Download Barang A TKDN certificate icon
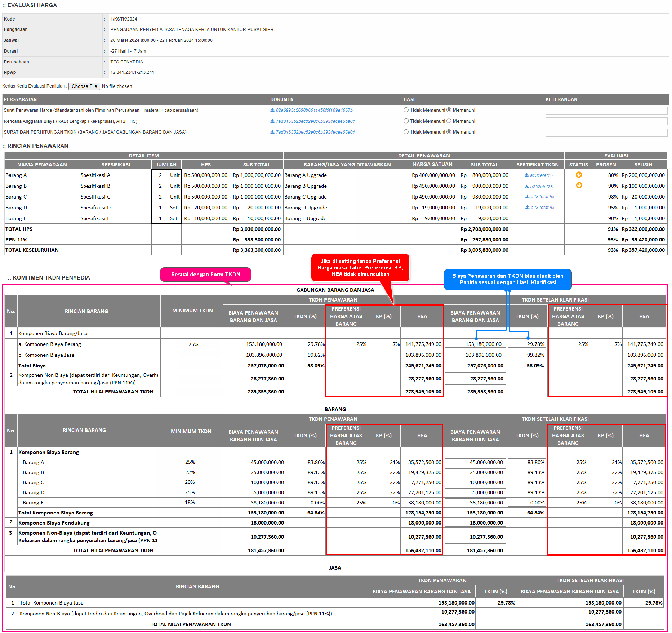 pos(526,175)
